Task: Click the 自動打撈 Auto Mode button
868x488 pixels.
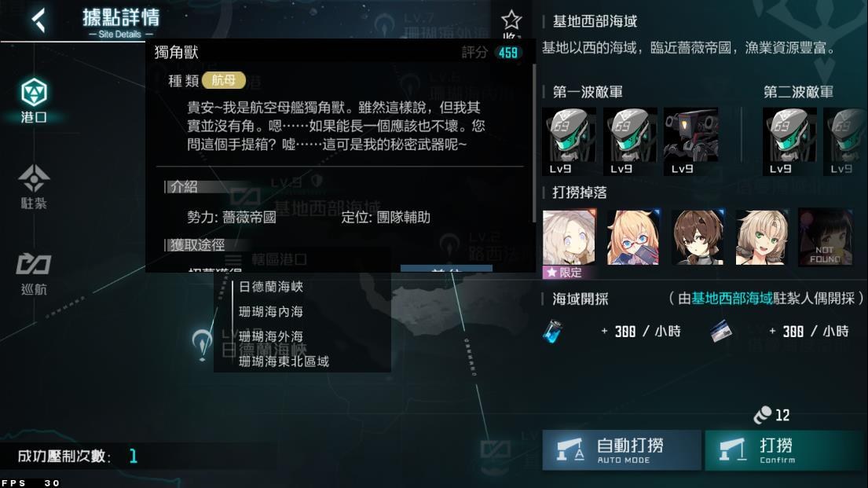Action: click(621, 449)
